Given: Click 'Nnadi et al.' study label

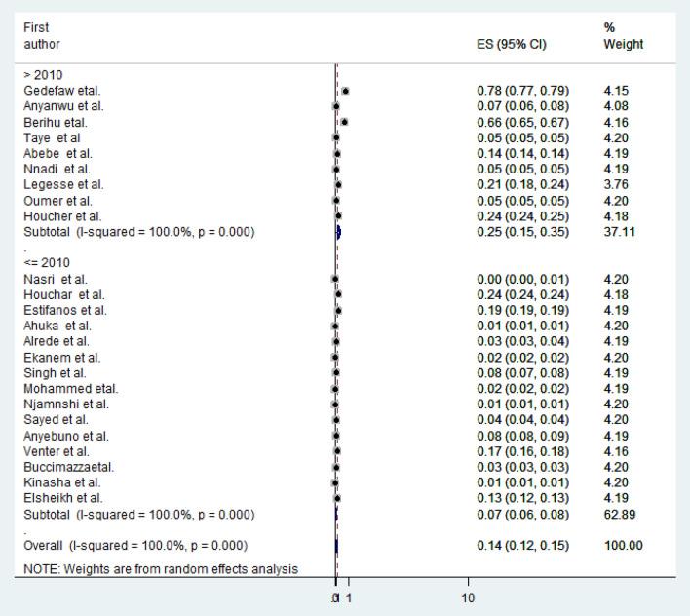Looking at the screenshot, I should coord(57,169).
